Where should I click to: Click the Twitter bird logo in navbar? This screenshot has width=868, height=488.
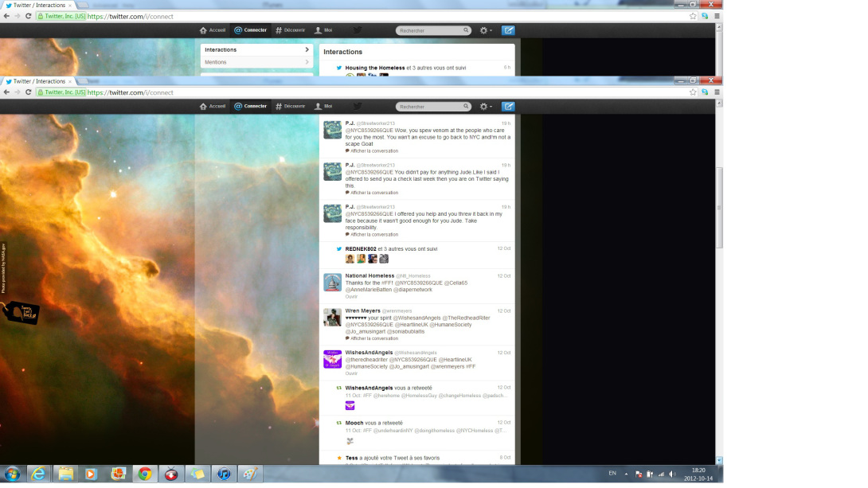click(x=358, y=106)
